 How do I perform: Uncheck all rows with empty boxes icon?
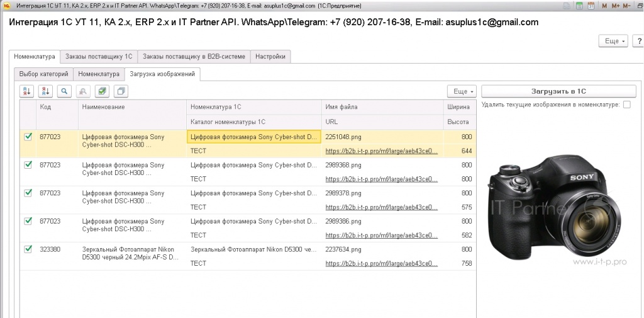[x=121, y=91]
